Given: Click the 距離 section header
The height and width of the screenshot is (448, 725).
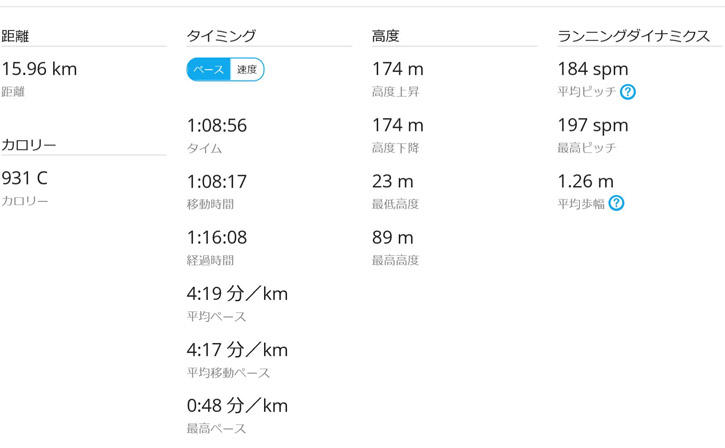Looking at the screenshot, I should pyautogui.click(x=14, y=36).
